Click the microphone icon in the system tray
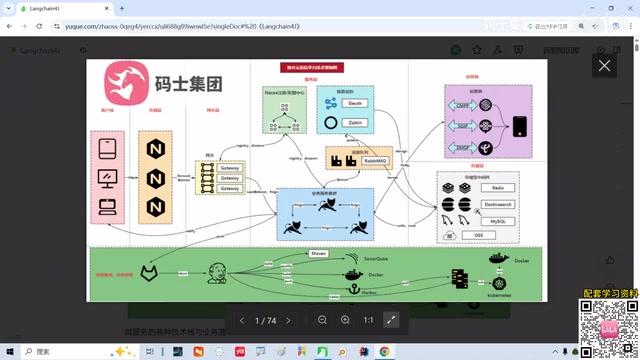The width and height of the screenshot is (640, 360). click(565, 351)
